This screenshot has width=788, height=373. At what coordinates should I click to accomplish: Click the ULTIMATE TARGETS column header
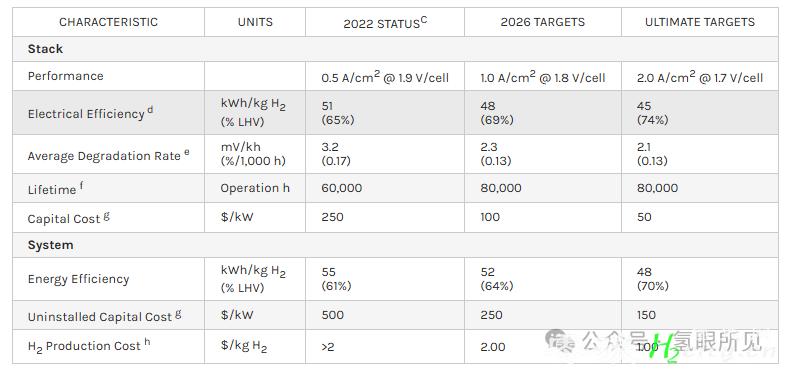(x=700, y=22)
